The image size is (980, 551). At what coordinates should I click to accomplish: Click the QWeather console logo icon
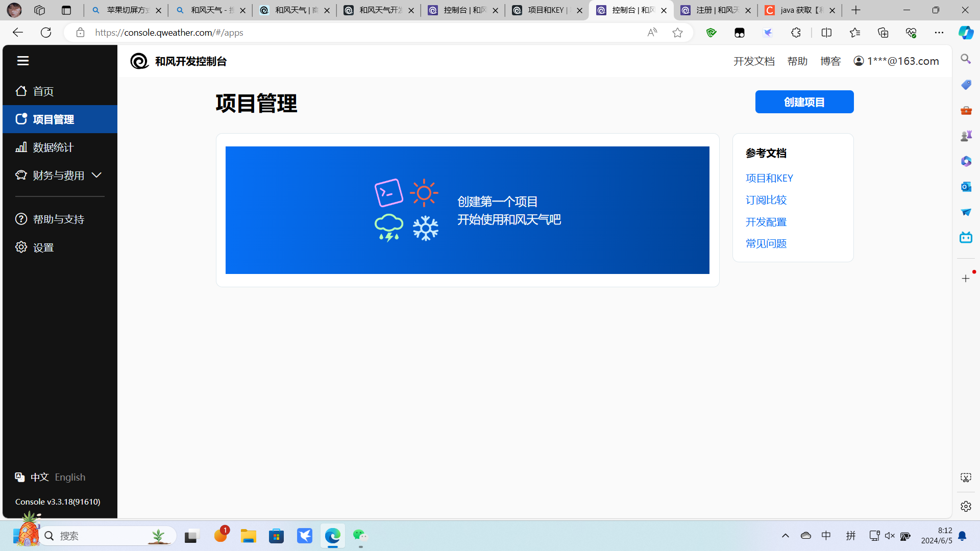pyautogui.click(x=139, y=61)
